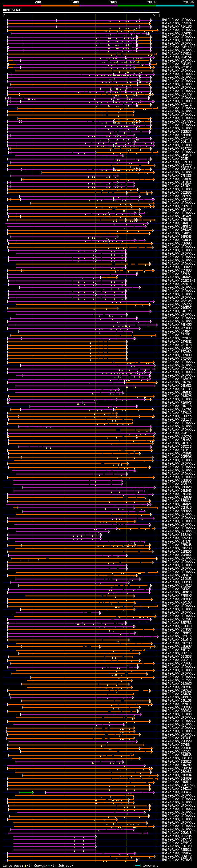Screen dimensions: 197x868
Task: Select hit label UniRef100_Q0E4C7
Action: pos(177,792)
